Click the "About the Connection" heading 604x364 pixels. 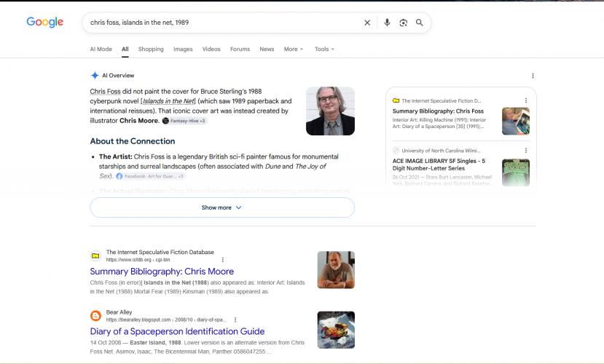click(133, 141)
